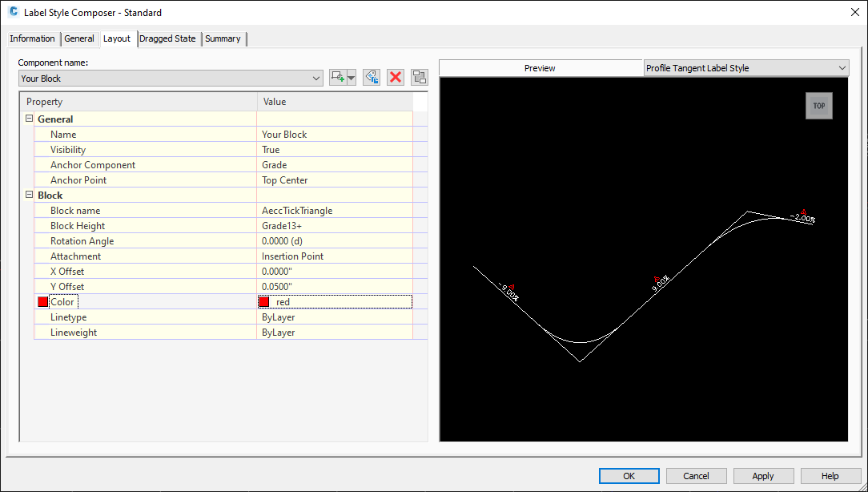Open the Component name dropdown
The height and width of the screenshot is (492, 868).
coord(319,78)
